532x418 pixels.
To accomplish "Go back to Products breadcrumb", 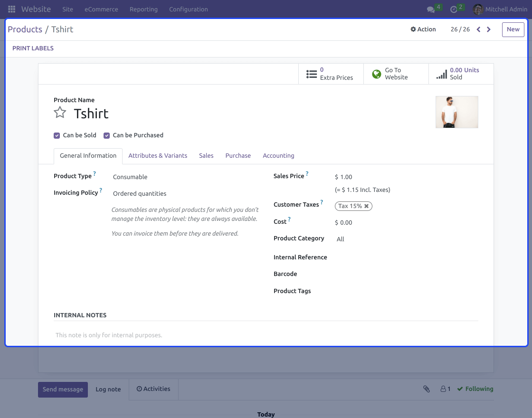I will point(25,29).
